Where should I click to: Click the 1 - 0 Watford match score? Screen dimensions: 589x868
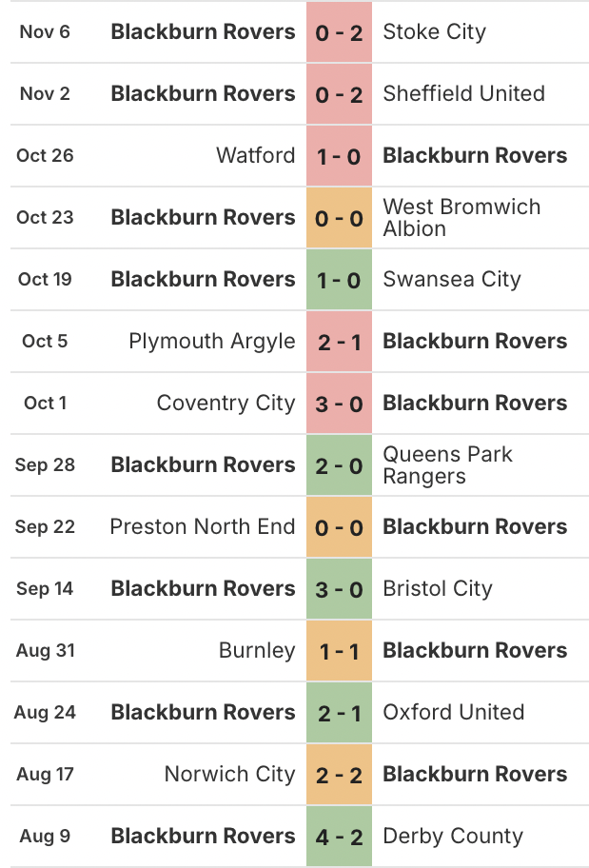click(339, 156)
